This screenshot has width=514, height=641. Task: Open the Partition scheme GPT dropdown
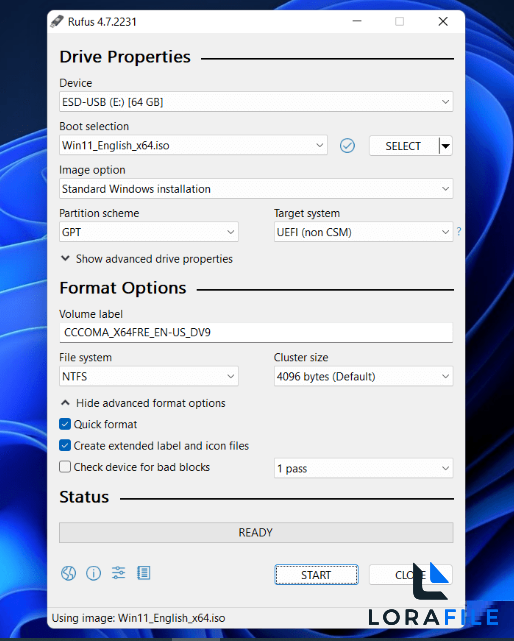click(x=149, y=232)
